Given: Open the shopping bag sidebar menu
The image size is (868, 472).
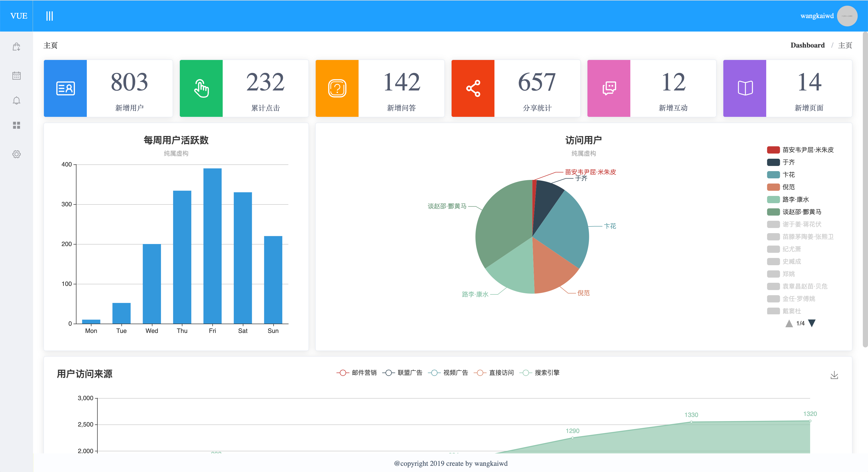Looking at the screenshot, I should point(17,47).
